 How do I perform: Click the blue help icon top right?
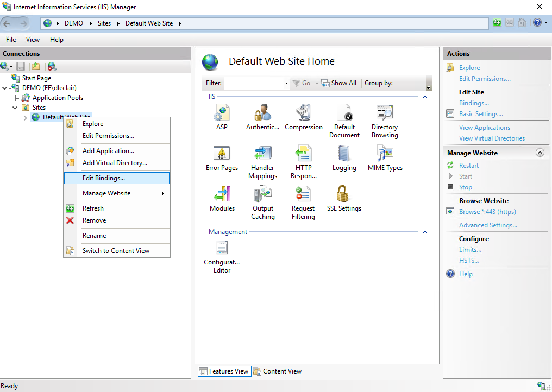[537, 23]
